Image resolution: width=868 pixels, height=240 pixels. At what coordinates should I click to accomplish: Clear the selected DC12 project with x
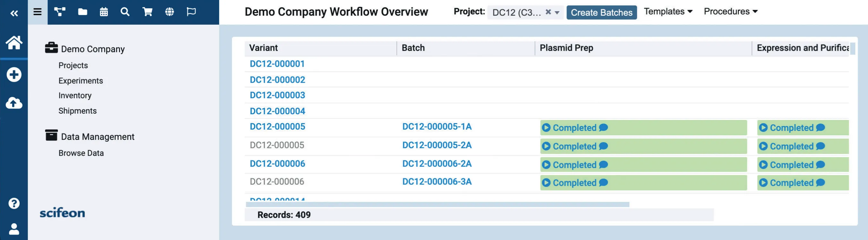548,12
